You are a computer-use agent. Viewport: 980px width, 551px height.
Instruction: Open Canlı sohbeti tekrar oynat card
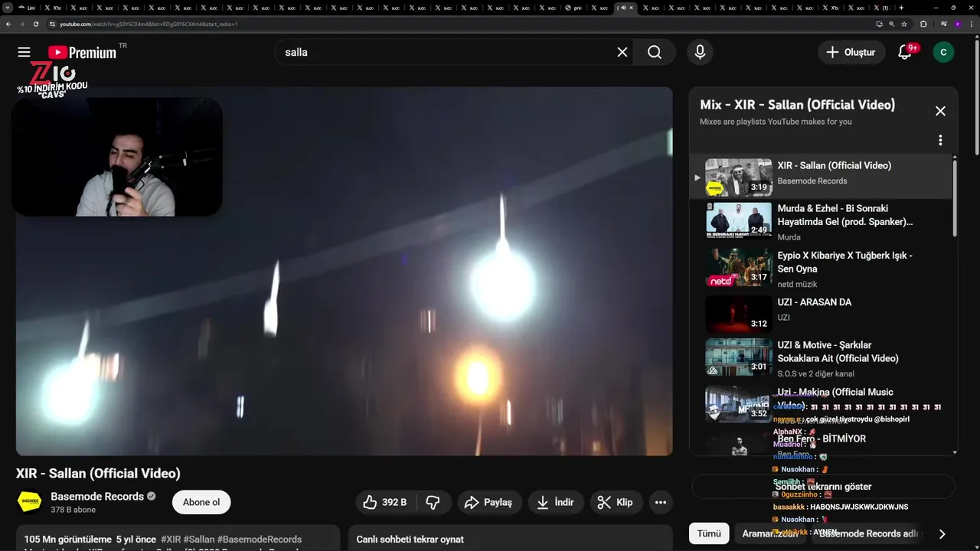click(x=510, y=538)
